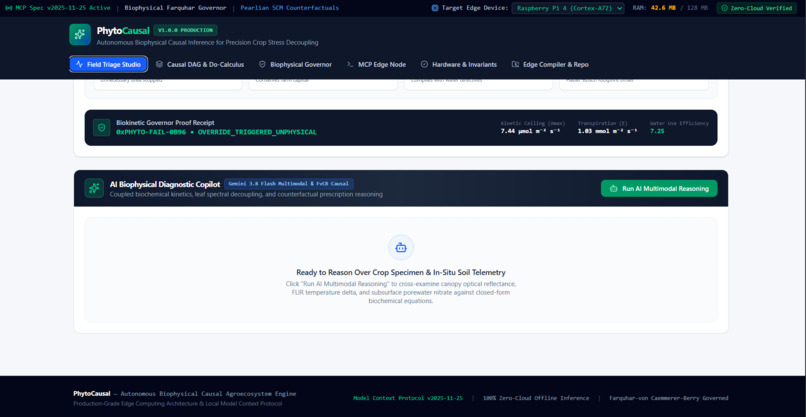Click the PhytoCausal sparkle logo icon

(x=80, y=34)
